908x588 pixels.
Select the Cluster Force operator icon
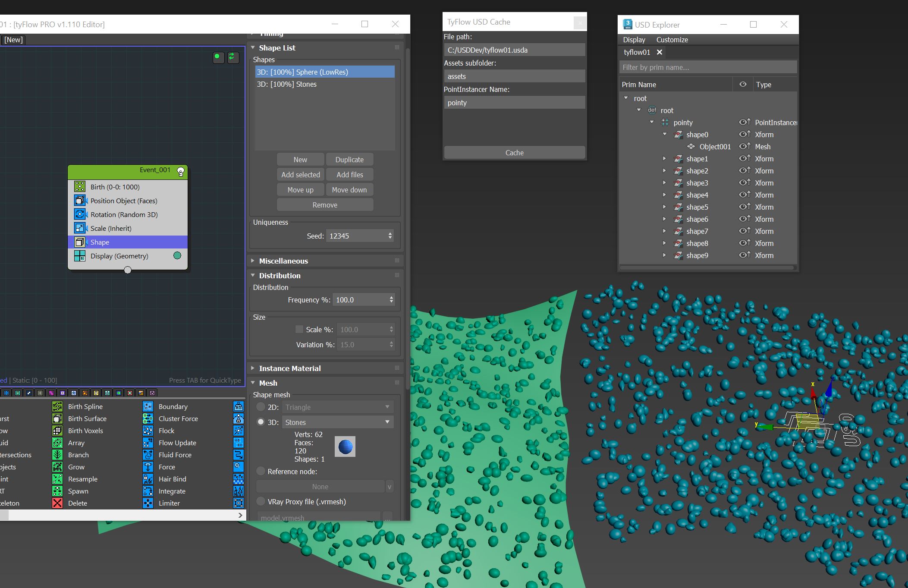148,418
